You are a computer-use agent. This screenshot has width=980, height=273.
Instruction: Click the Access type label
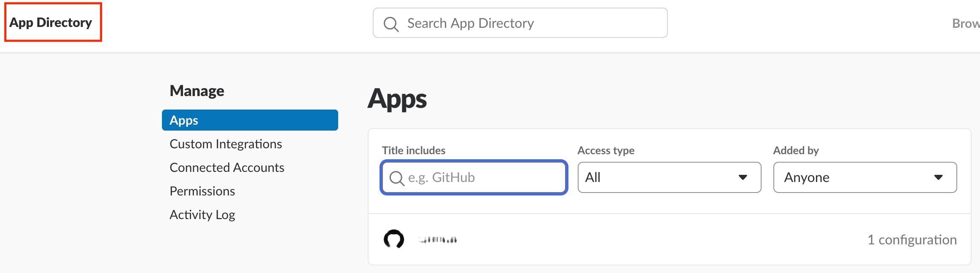(606, 150)
